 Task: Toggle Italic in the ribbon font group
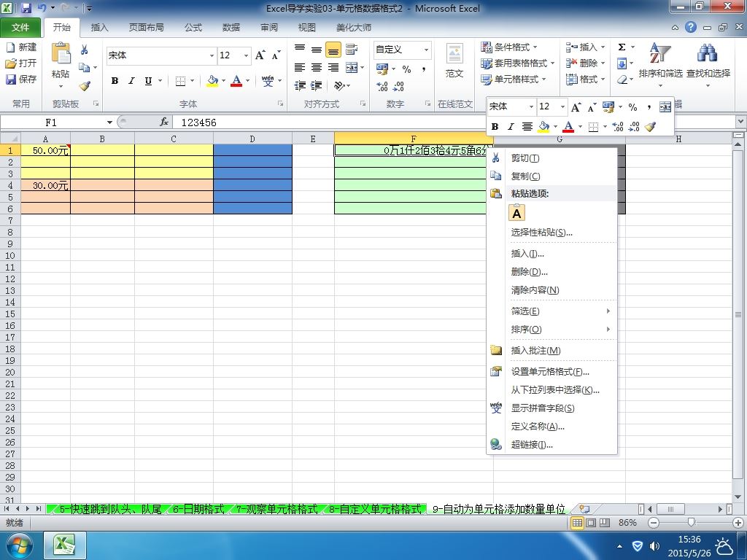(x=131, y=81)
